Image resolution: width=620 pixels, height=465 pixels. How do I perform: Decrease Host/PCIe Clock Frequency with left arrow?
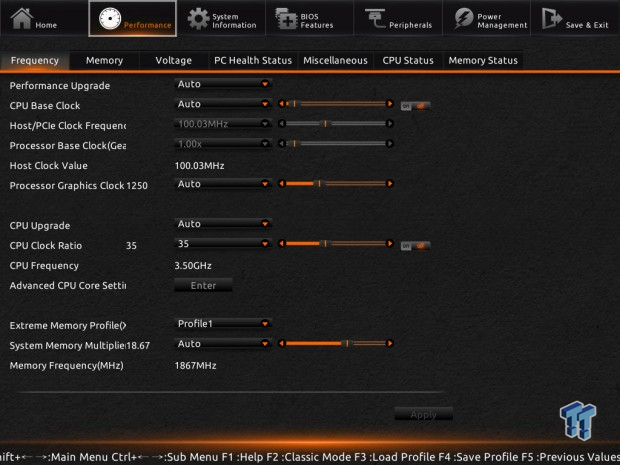[x=281, y=124]
